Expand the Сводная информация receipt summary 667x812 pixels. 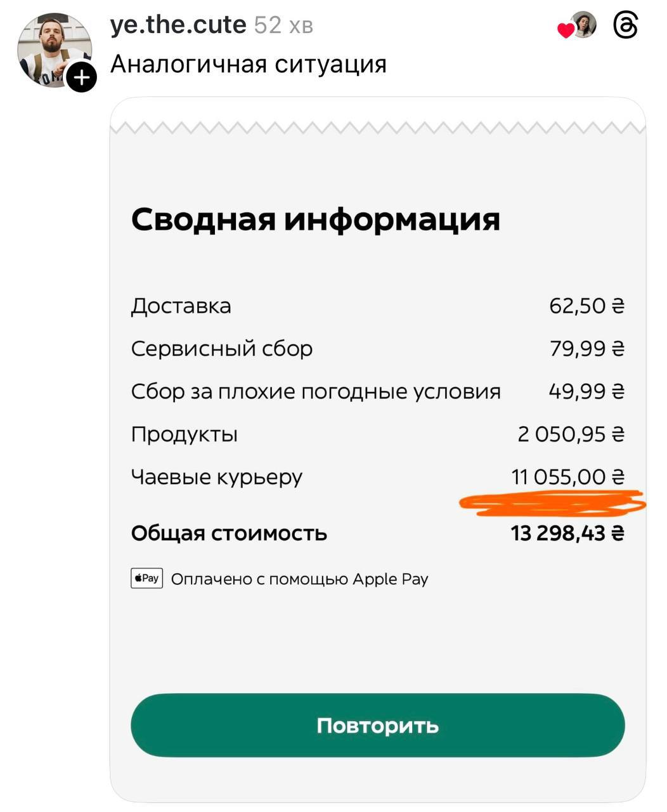pyautogui.click(x=315, y=219)
